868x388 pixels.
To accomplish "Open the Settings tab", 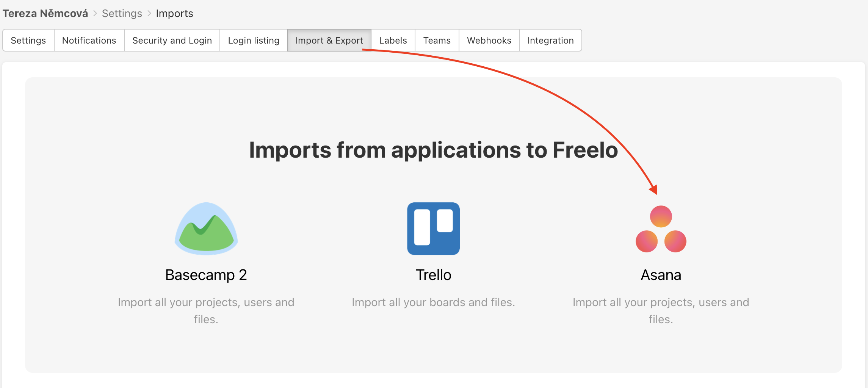I will 28,40.
